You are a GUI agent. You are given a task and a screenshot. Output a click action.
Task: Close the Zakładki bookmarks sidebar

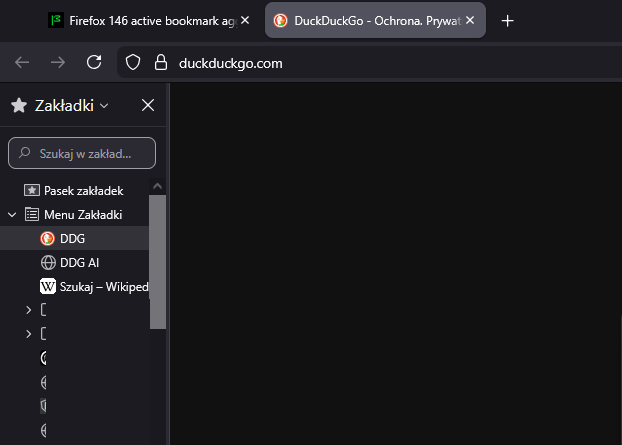pos(148,105)
